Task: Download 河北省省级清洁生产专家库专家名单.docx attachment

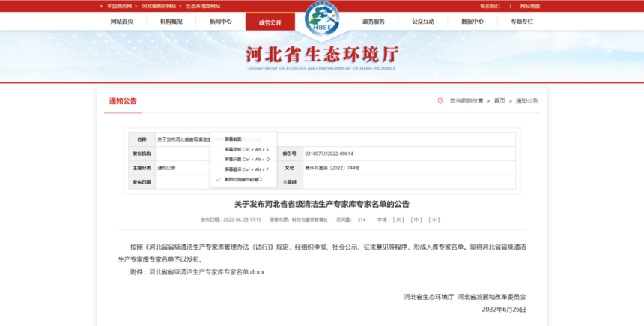Action: pyautogui.click(x=207, y=272)
